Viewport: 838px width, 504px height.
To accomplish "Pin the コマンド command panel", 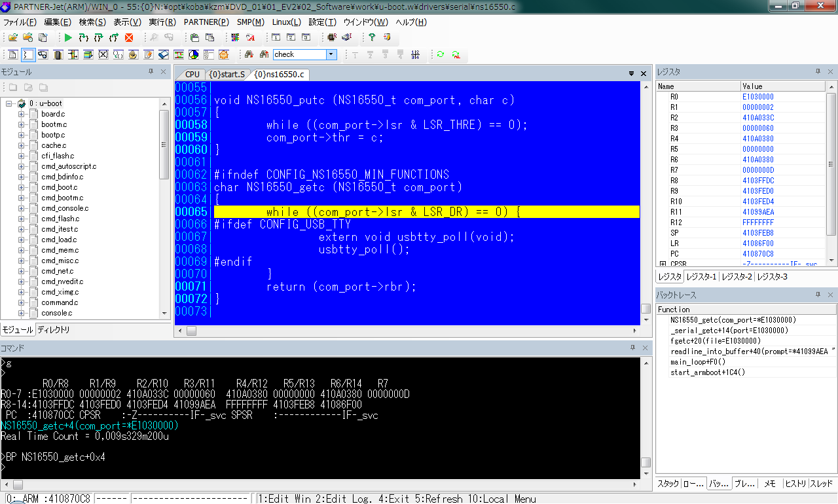I will coord(633,348).
